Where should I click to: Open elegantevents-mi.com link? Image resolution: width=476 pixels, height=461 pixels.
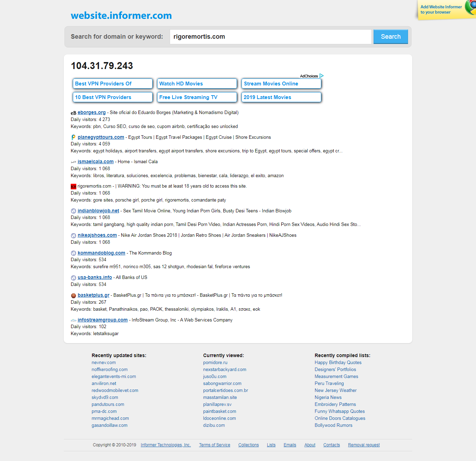114,377
